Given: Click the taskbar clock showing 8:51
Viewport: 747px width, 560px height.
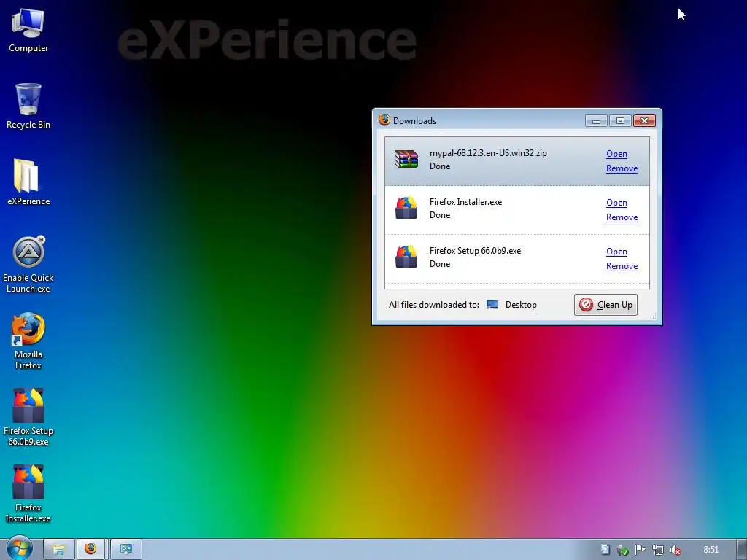Looking at the screenshot, I should pyautogui.click(x=711, y=550).
